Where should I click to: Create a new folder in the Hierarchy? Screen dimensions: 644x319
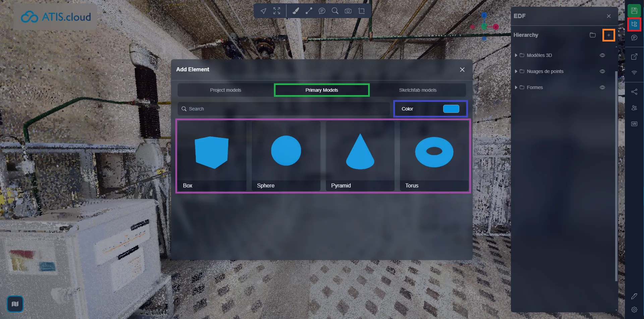(593, 35)
